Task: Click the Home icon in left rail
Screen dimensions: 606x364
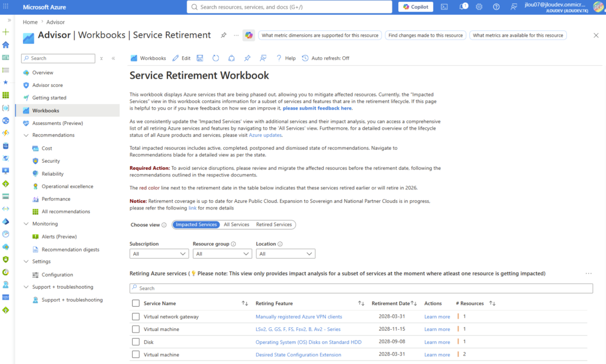Action: (x=6, y=45)
